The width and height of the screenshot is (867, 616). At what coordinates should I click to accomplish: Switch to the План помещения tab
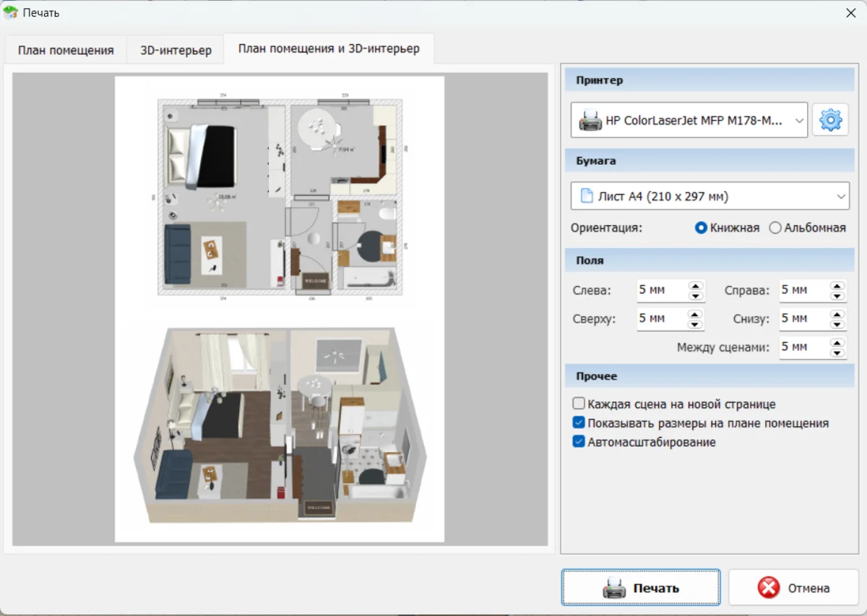point(66,51)
